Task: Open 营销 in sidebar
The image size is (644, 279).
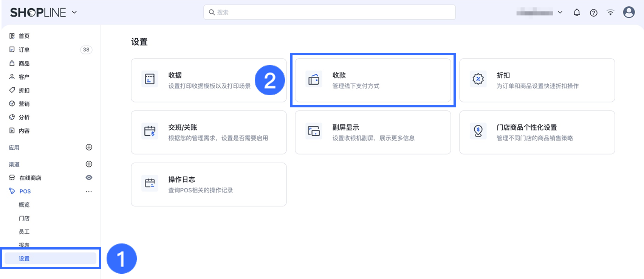Action: click(24, 104)
